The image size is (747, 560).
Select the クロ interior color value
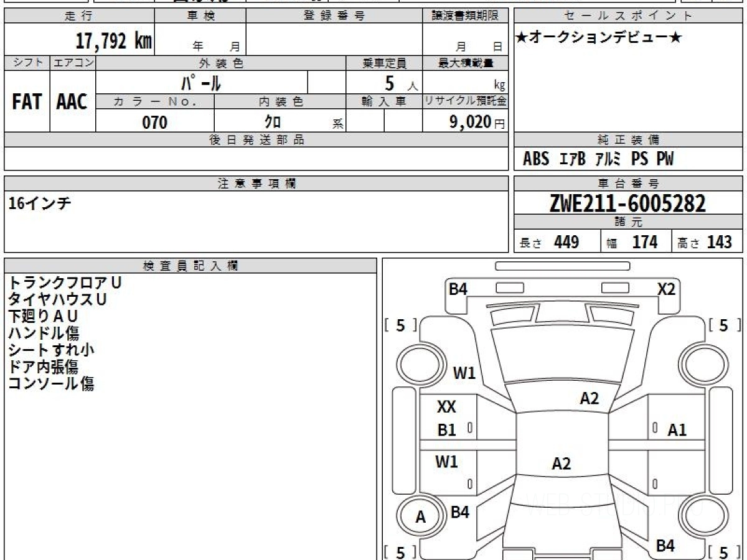(x=272, y=123)
